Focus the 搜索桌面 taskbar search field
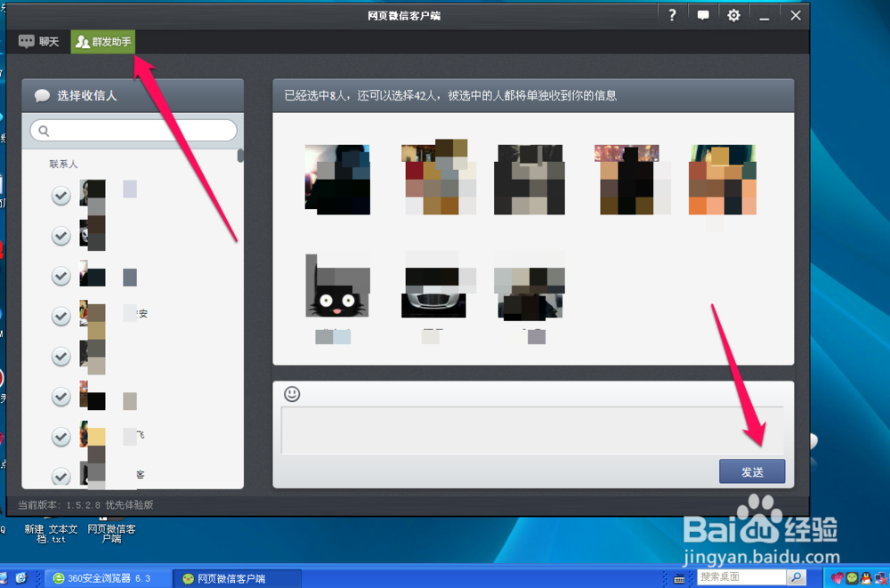Screen dimensions: 890x588 click(741, 577)
